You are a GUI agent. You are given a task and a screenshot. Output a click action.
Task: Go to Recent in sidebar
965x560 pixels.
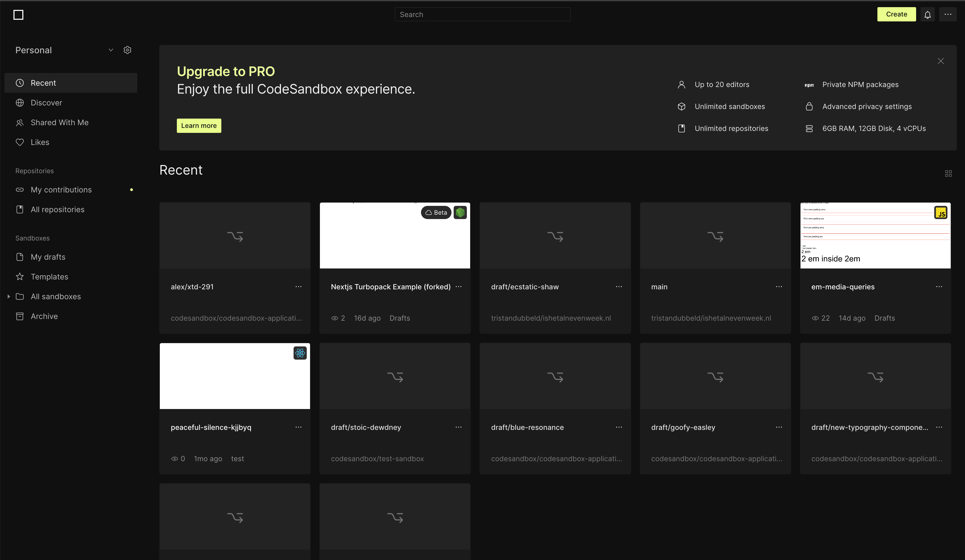tap(71, 83)
